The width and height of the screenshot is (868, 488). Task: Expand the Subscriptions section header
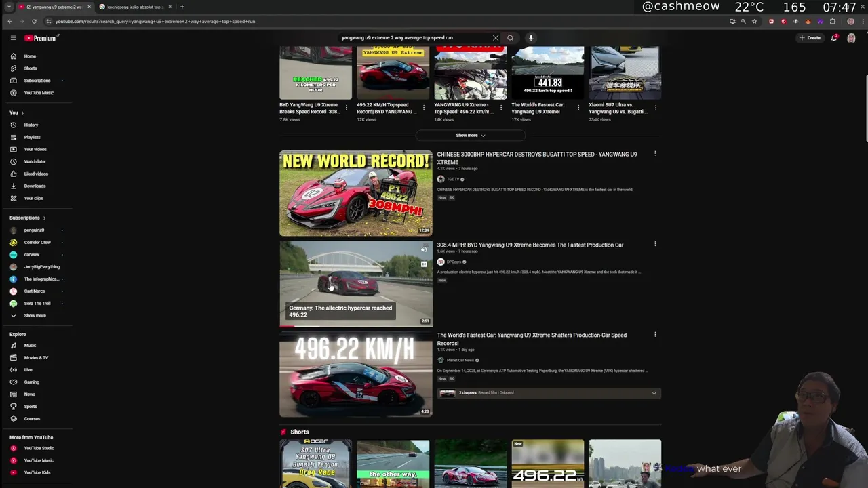click(x=28, y=218)
